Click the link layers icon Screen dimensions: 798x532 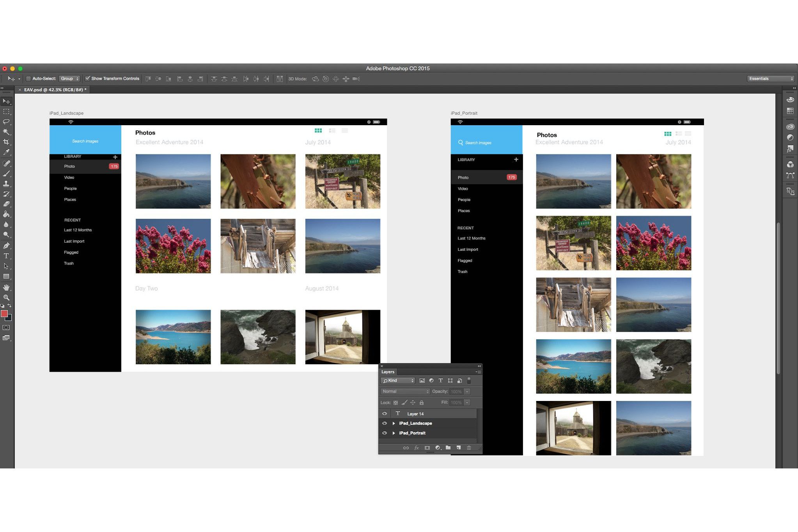[x=406, y=448]
